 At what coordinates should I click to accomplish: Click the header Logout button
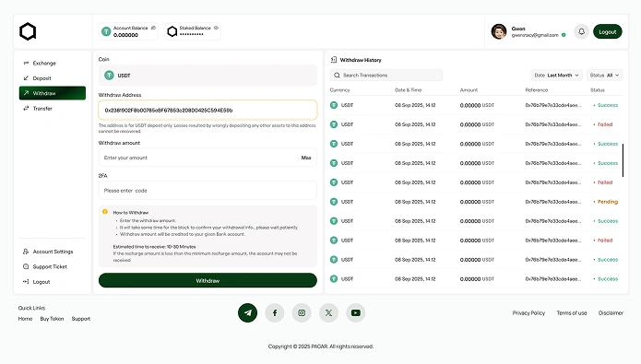608,31
